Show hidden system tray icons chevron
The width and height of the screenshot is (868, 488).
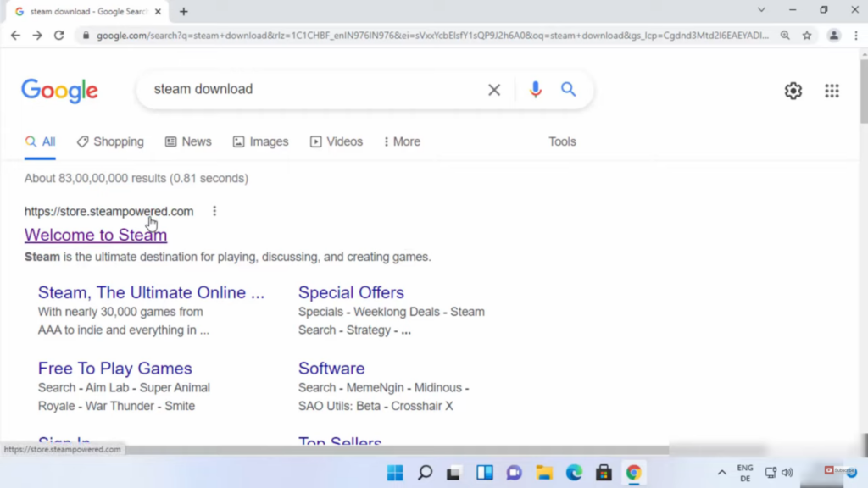(721, 473)
